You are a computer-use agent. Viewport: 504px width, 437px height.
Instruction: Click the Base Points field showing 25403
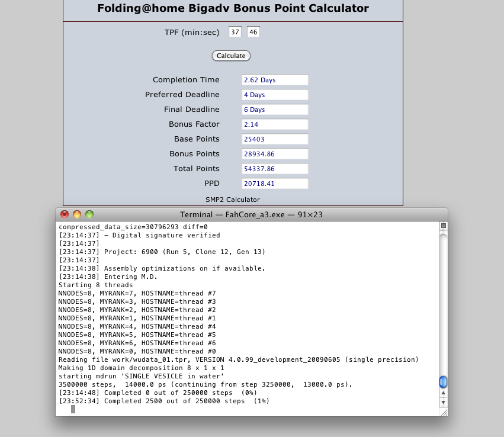275,139
